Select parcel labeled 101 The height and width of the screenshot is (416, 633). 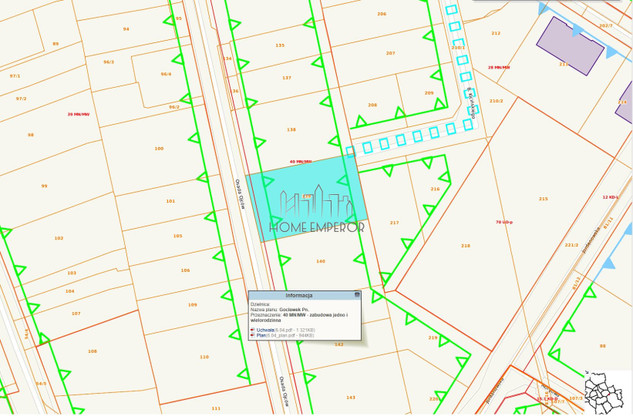click(x=170, y=201)
